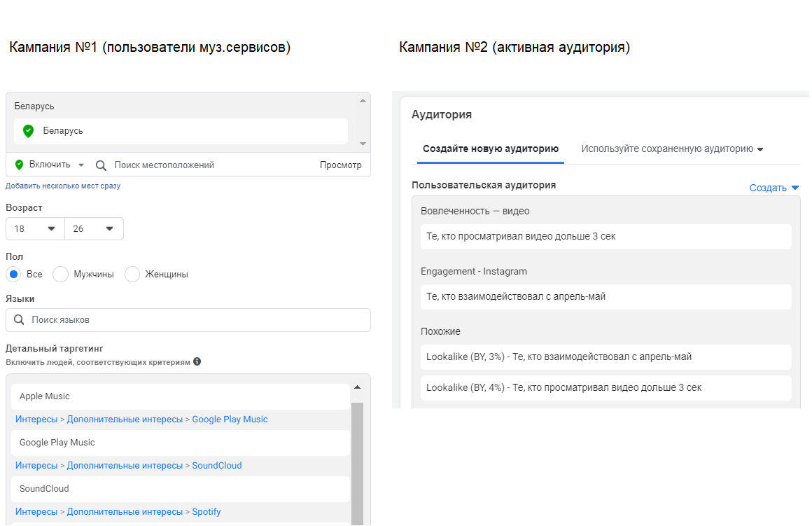Image resolution: width=812 pixels, height=526 pixels.
Task: Click the detailed targeting list scrollbar thumb
Action: coord(357,464)
